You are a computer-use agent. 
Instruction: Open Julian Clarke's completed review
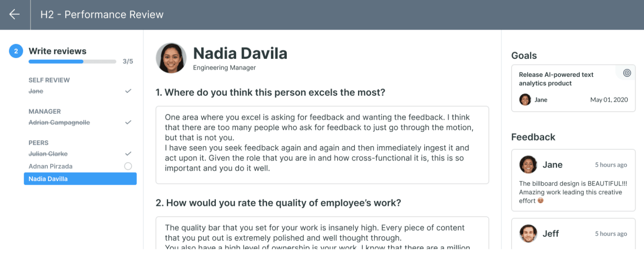click(48, 154)
